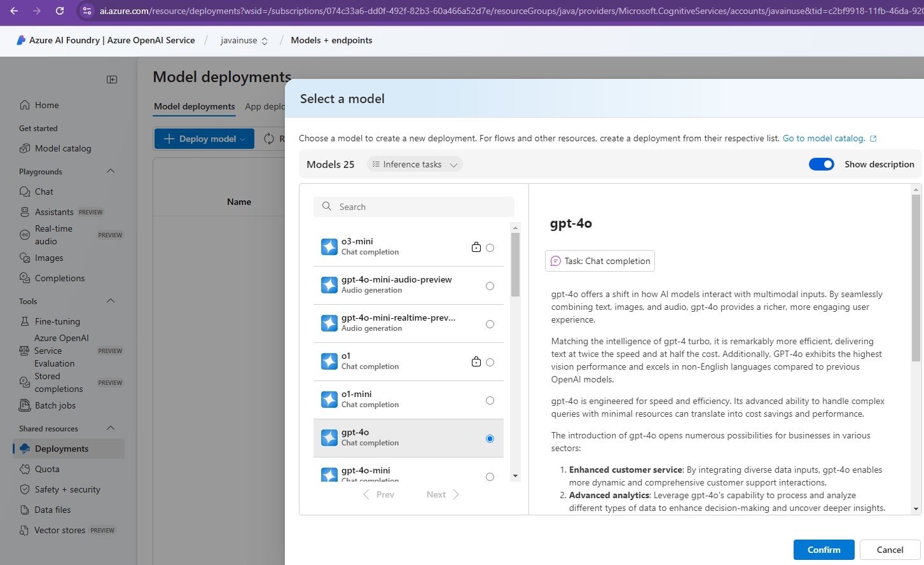Click the Assistants icon in the sidebar
This screenshot has height=565, width=924.
click(x=25, y=212)
